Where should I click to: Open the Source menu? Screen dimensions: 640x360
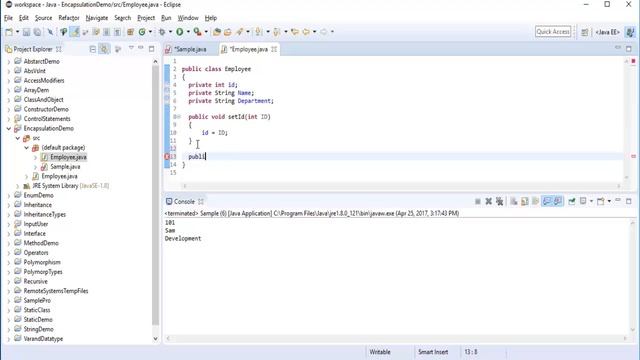click(43, 18)
